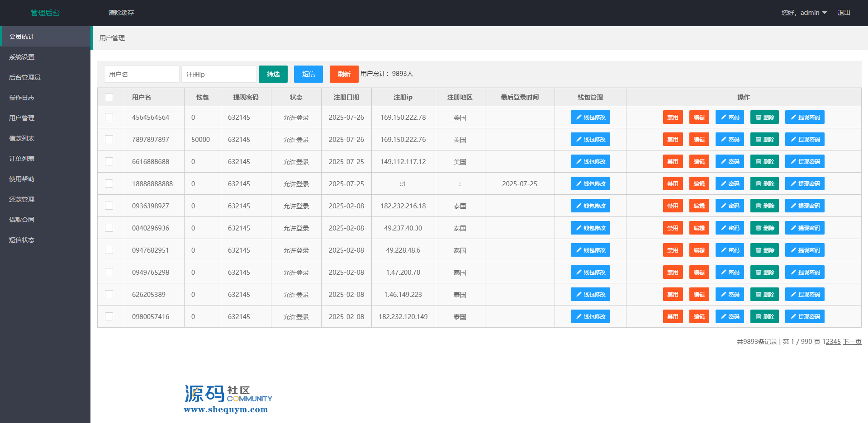Click 清除缓存 in top bar
Viewport: 868px width, 423px height.
click(x=121, y=13)
